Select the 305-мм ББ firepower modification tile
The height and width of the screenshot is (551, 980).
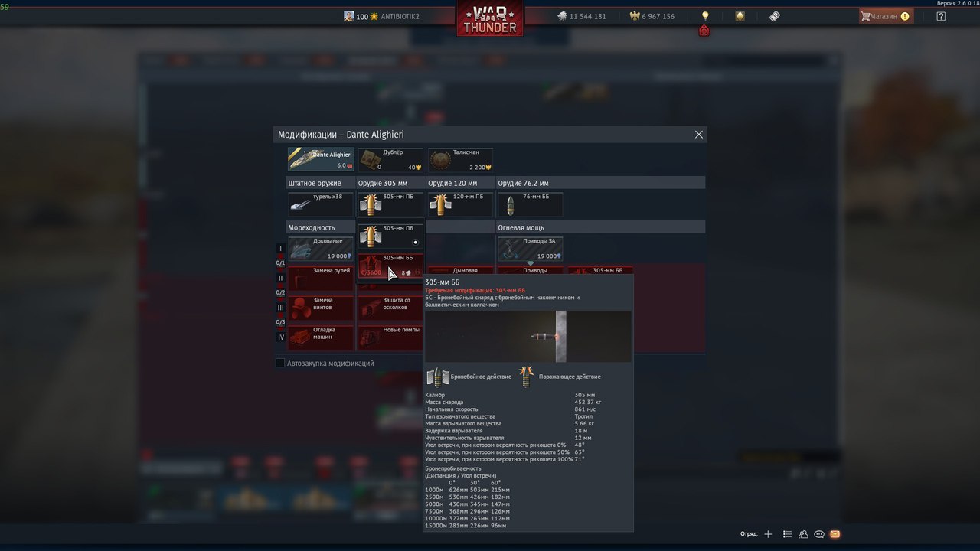coord(600,270)
